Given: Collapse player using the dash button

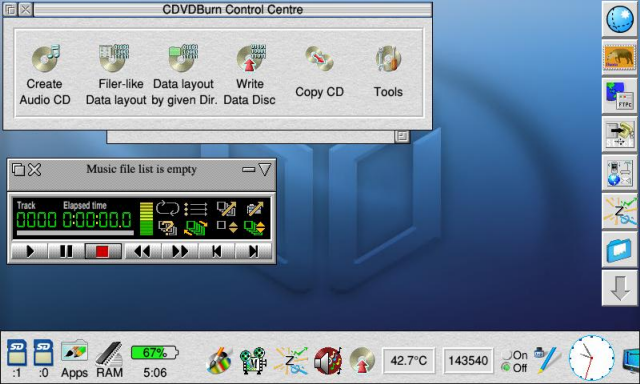Looking at the screenshot, I should click(248, 169).
